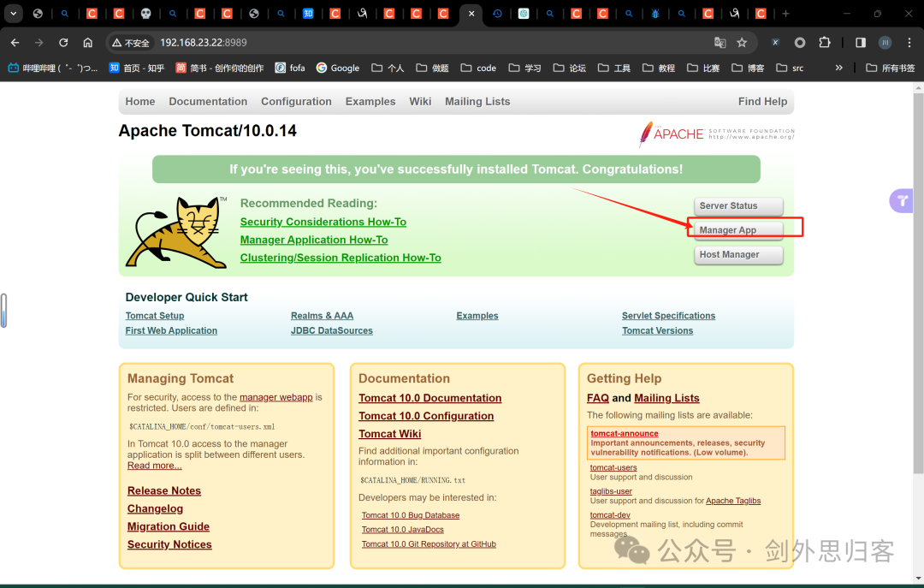Viewport: 924px width, 588px height.
Task: Open Mailing Lists in the Tomcat nav bar
Action: click(x=477, y=102)
